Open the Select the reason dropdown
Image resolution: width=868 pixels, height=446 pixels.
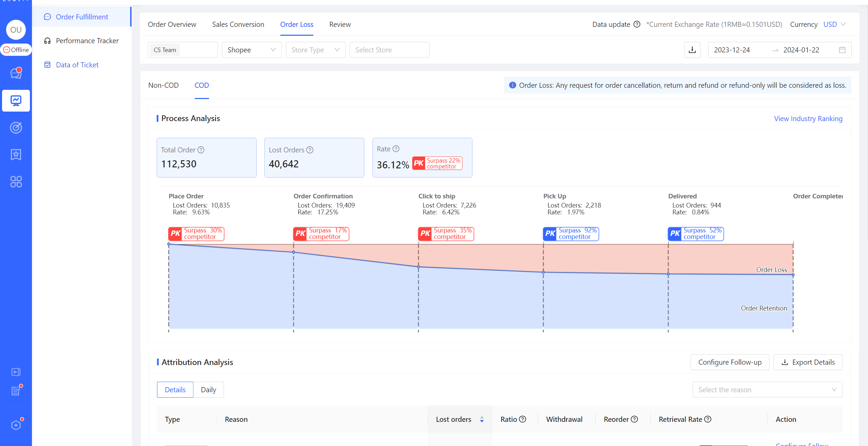(767, 390)
